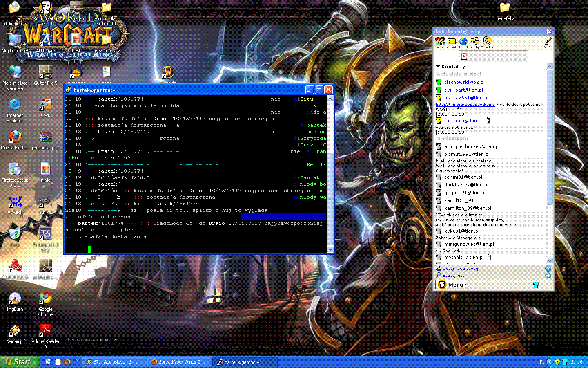Click Tlen contact list scroll-up arrow
Viewport: 588px width, 368px height.
click(549, 66)
